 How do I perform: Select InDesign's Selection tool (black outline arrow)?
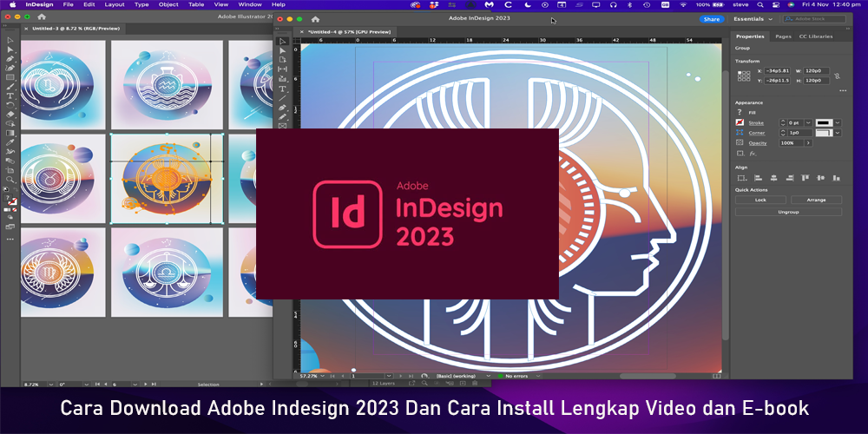tap(282, 42)
